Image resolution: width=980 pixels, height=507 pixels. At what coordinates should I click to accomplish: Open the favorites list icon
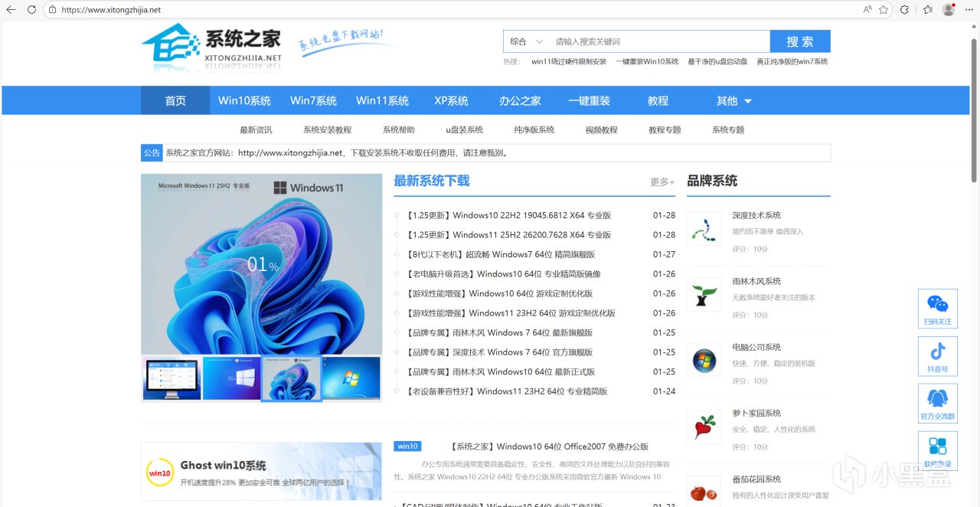pyautogui.click(x=927, y=10)
